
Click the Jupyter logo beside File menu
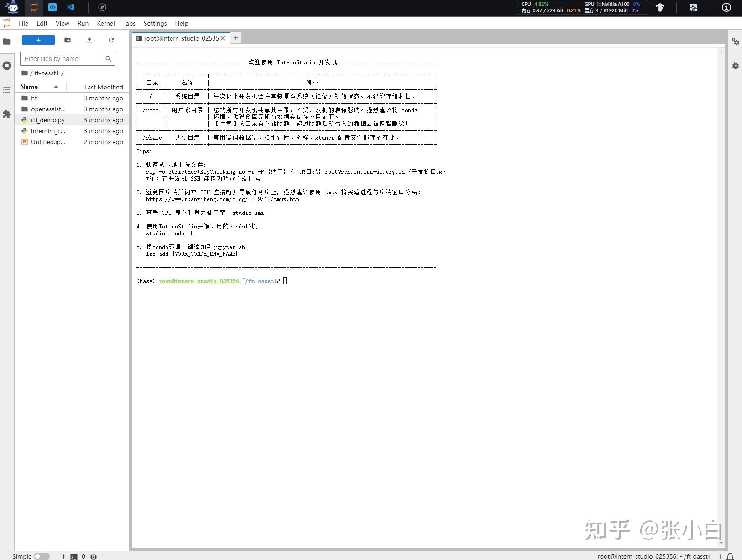(x=7, y=23)
